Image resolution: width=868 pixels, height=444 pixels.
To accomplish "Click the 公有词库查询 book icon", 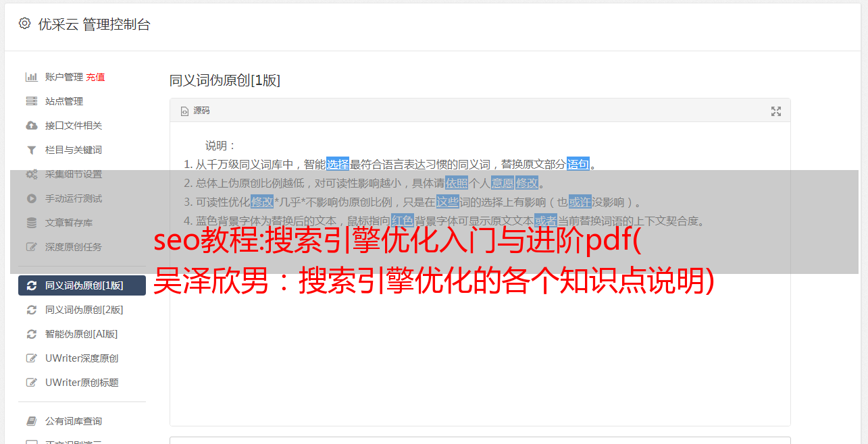I will (x=31, y=421).
